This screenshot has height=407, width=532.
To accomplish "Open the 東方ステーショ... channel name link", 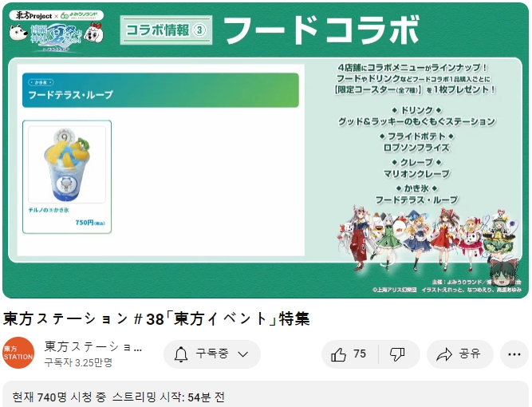I will [x=93, y=346].
